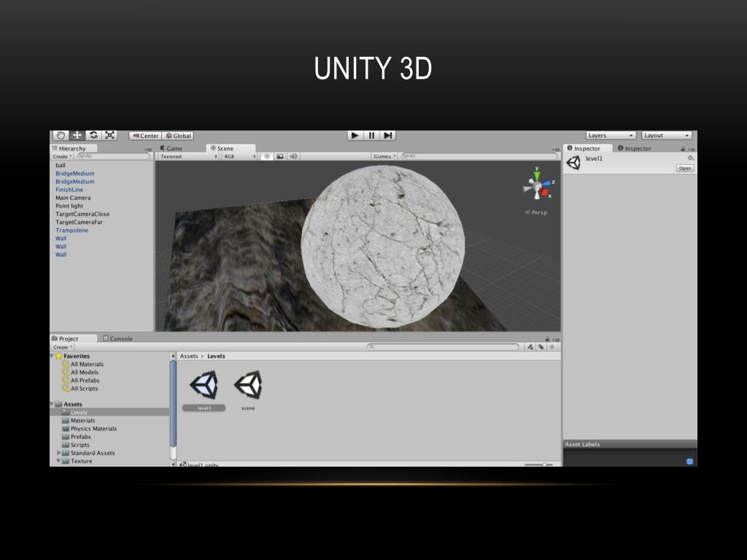Open the Physics Materials folder

pyautogui.click(x=90, y=429)
